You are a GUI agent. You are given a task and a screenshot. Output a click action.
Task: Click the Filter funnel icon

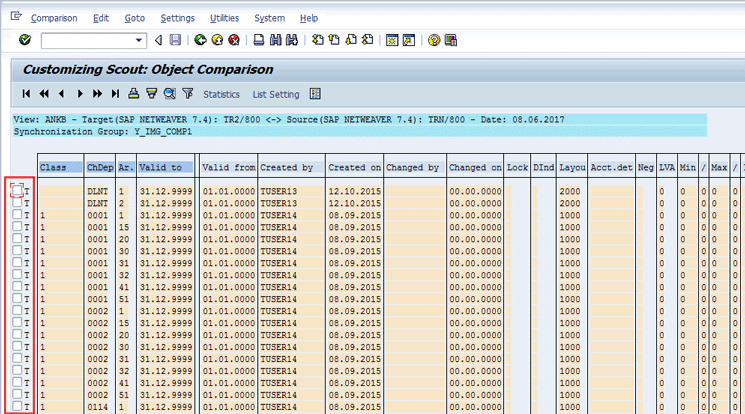187,94
